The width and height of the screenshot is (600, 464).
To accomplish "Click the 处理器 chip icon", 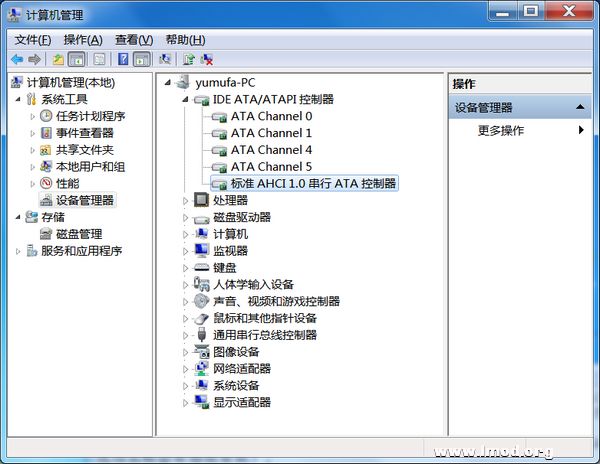I will [x=201, y=200].
